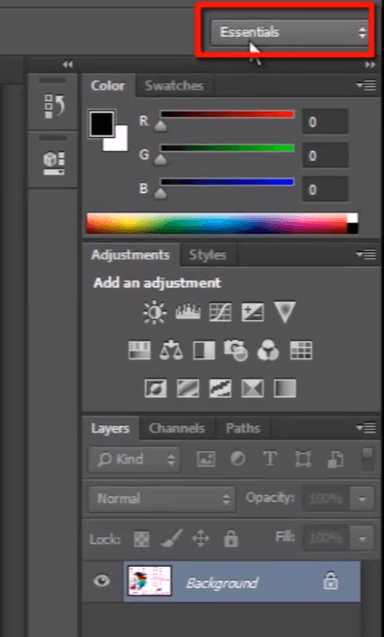Switch to the Swatches tab
Viewport: 384px width, 637px height.
[174, 86]
